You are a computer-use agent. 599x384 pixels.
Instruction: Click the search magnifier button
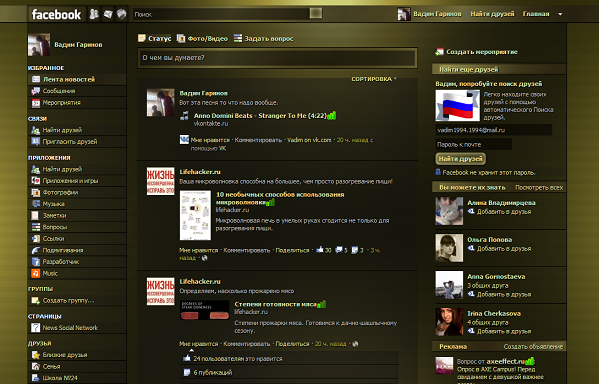click(316, 13)
